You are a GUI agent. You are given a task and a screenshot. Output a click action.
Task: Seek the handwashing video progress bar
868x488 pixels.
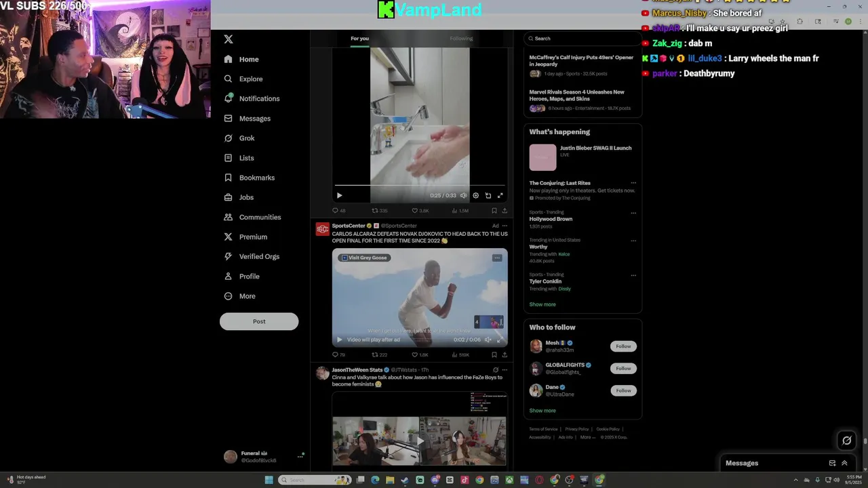click(x=420, y=185)
